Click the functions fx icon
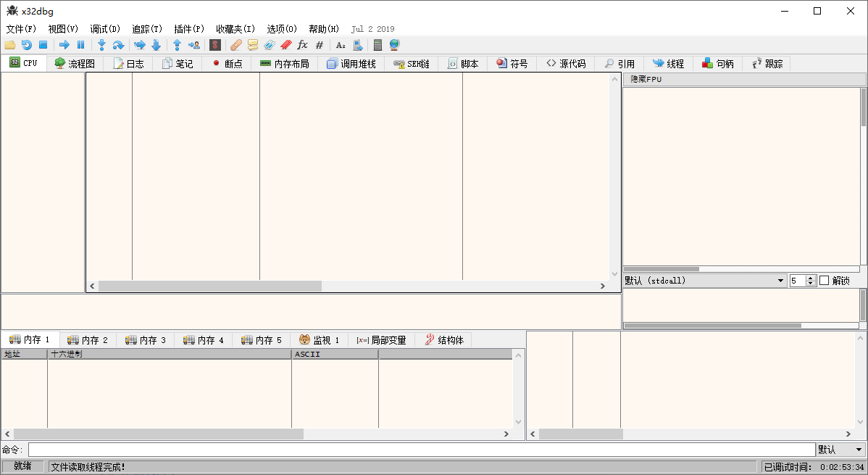This screenshot has width=868, height=475. 303,45
